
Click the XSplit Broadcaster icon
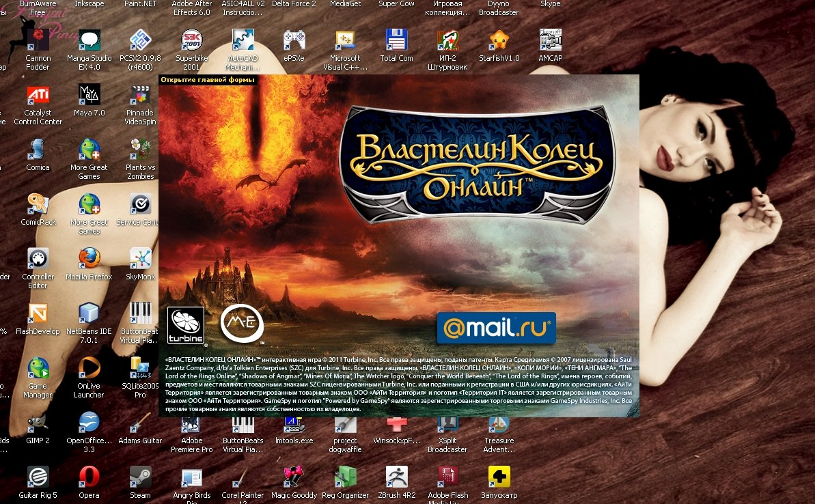coord(447,425)
